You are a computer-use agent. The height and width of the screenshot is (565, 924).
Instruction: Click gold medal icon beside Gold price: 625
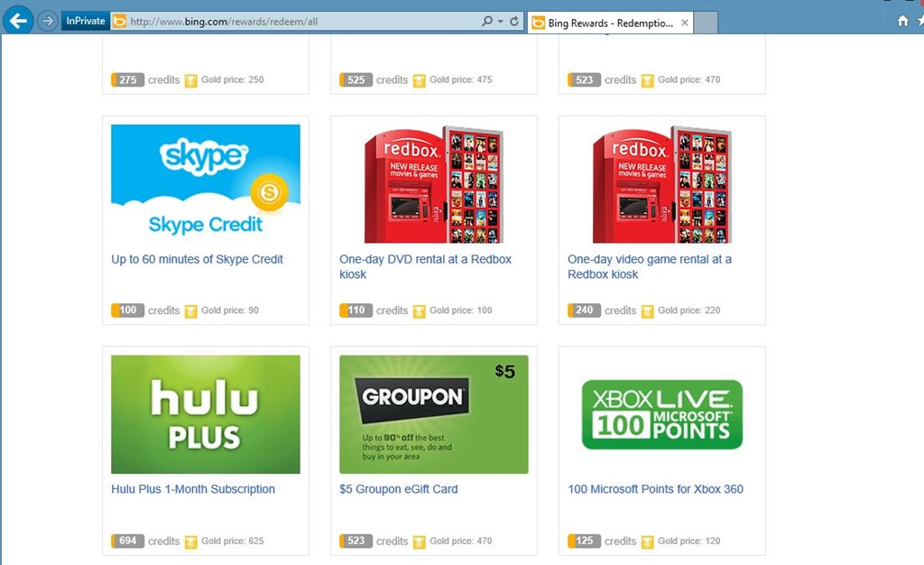coord(191,542)
